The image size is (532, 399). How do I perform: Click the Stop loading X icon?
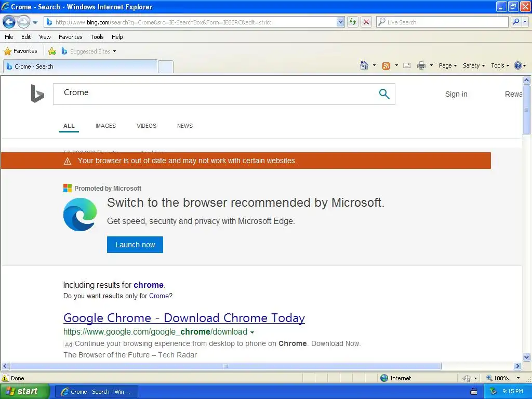click(x=366, y=22)
